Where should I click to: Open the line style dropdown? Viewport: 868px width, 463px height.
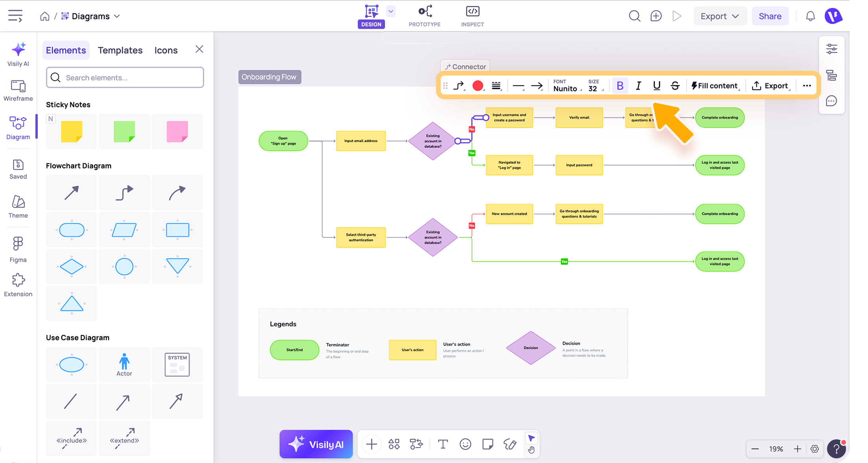(519, 86)
